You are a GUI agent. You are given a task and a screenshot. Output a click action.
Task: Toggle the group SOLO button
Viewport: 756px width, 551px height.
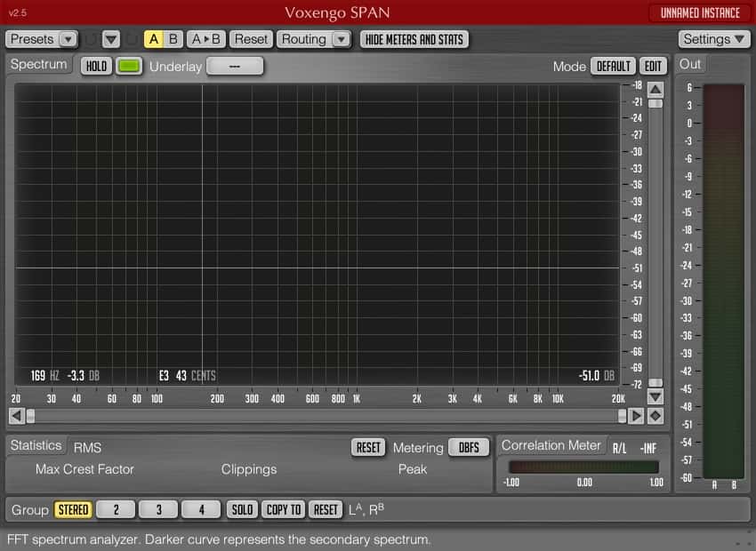tap(242, 509)
